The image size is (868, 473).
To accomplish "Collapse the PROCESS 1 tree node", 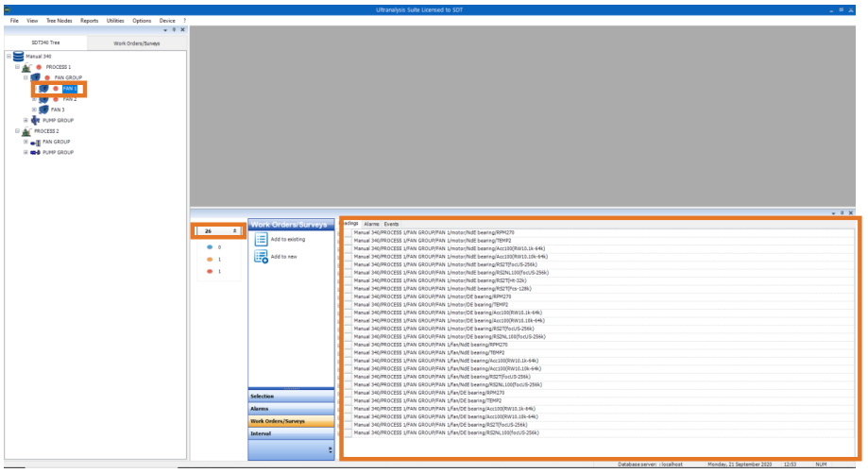I will point(17,67).
